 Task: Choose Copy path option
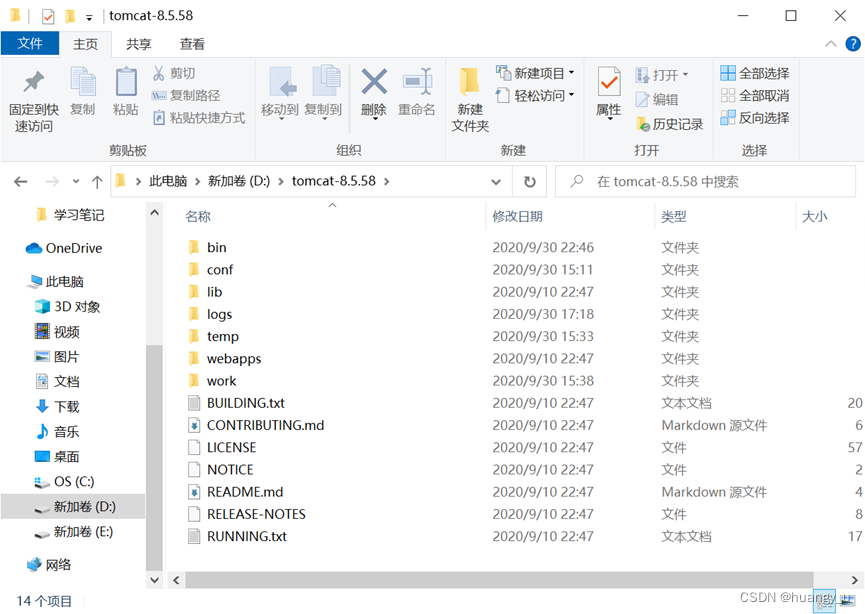tap(186, 95)
